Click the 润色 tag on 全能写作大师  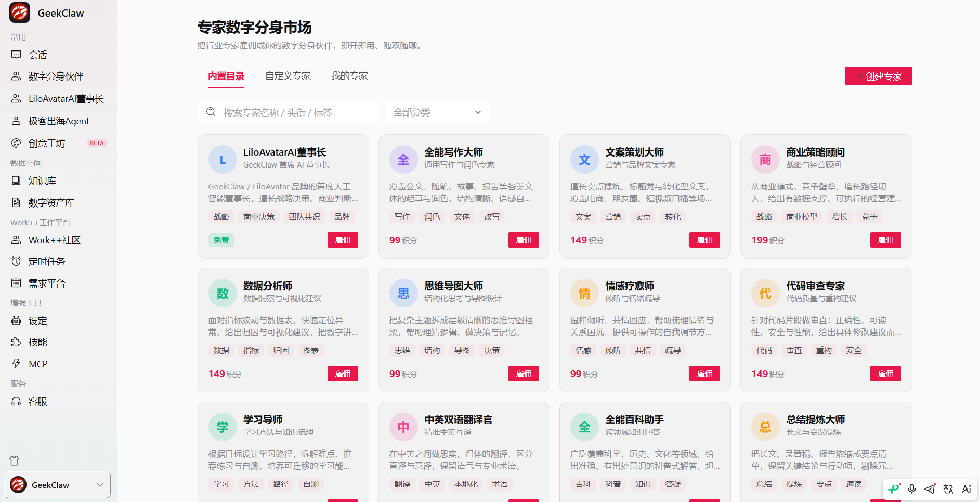click(x=432, y=216)
